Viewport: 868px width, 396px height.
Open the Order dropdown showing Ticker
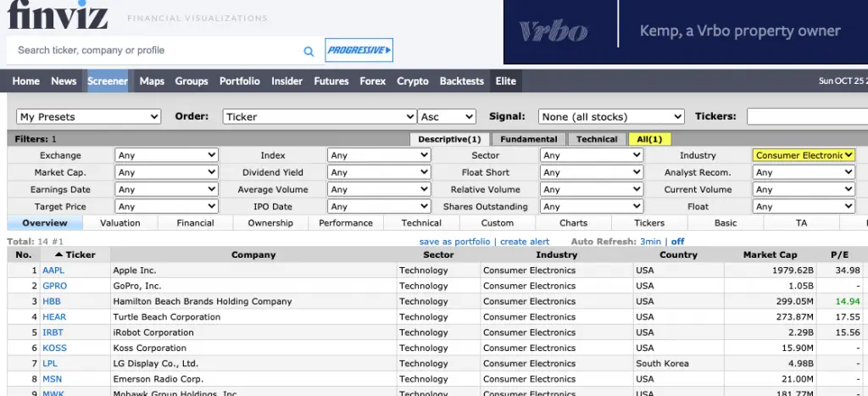coord(320,116)
